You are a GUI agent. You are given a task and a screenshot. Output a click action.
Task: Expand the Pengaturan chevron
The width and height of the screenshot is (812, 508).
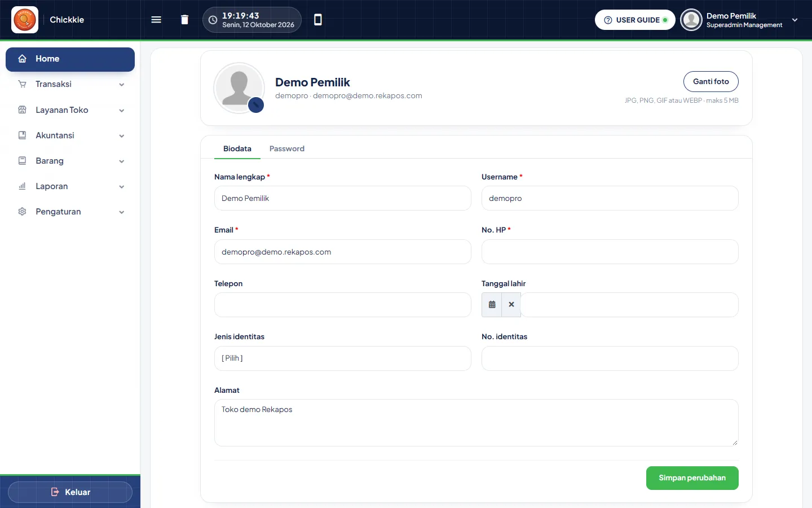tap(122, 212)
